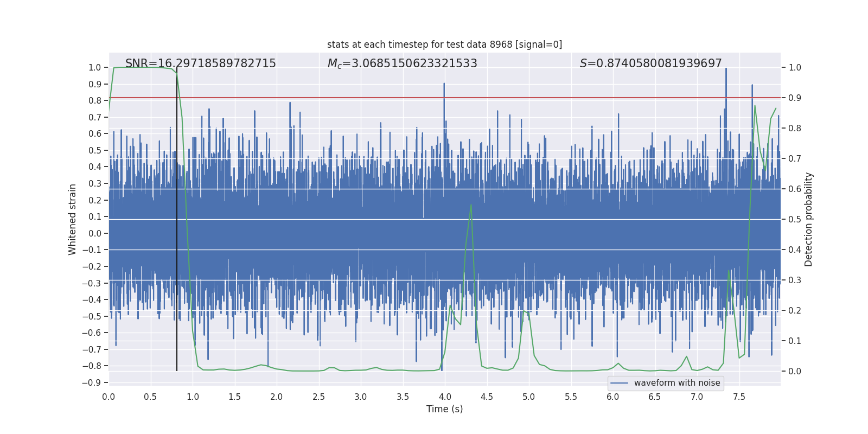Screen dimensions: 868x434
Task: Click the 'Detection probability' right axis label
Action: (x=808, y=219)
